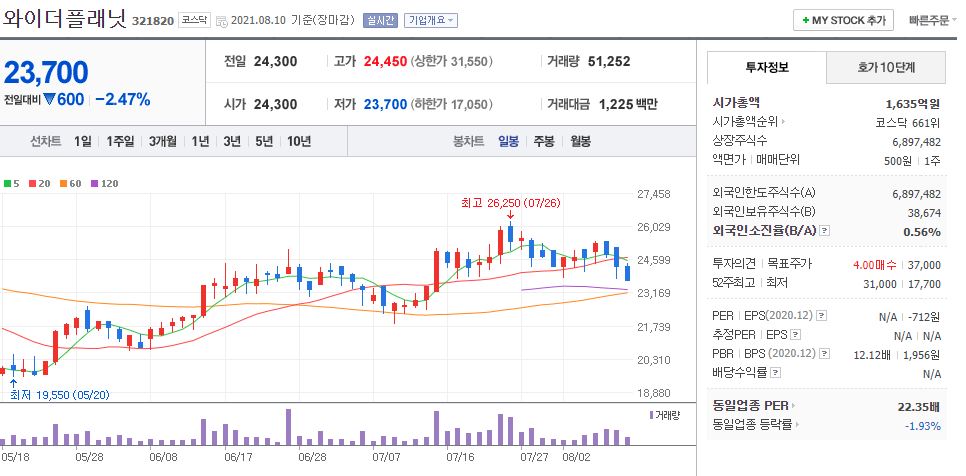Click the 봉차트 label
Image resolution: width=966 pixels, height=476 pixels.
468,141
